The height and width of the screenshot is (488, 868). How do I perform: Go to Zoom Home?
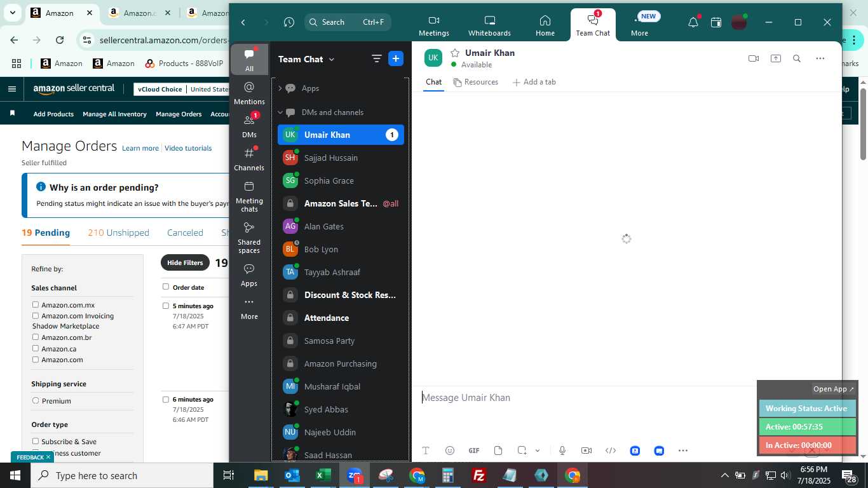point(545,25)
